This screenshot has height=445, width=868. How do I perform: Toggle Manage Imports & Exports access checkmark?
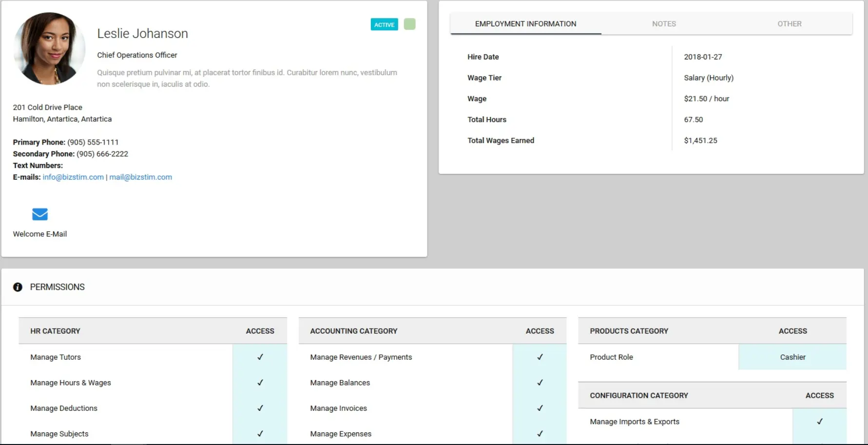click(x=819, y=422)
